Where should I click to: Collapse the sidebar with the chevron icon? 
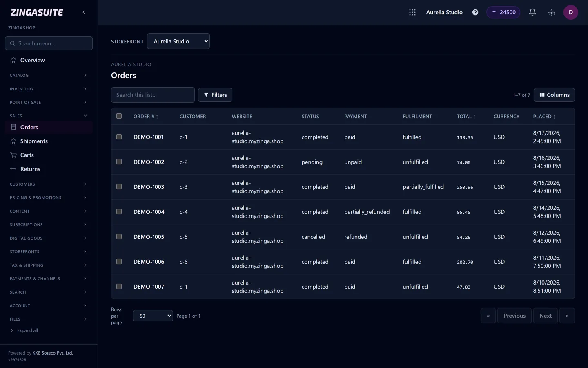click(84, 12)
